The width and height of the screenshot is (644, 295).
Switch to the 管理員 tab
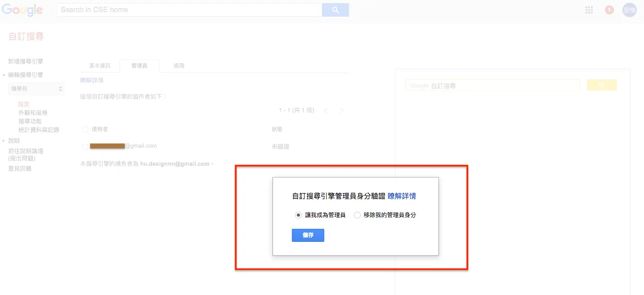coord(139,66)
